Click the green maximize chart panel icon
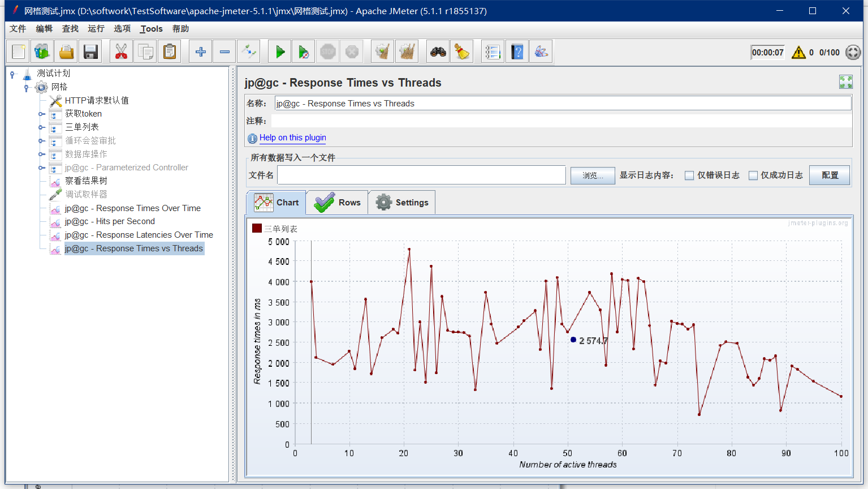The image size is (868, 489). (x=846, y=82)
